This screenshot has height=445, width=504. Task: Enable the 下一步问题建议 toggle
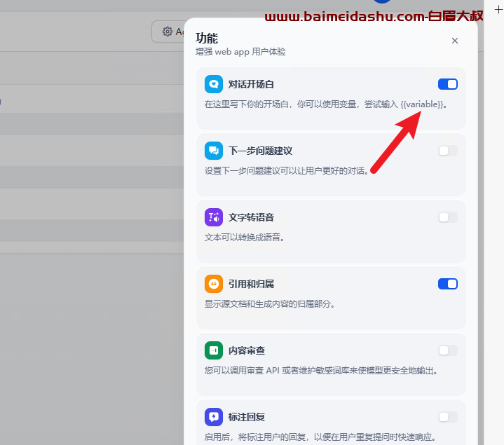(448, 151)
